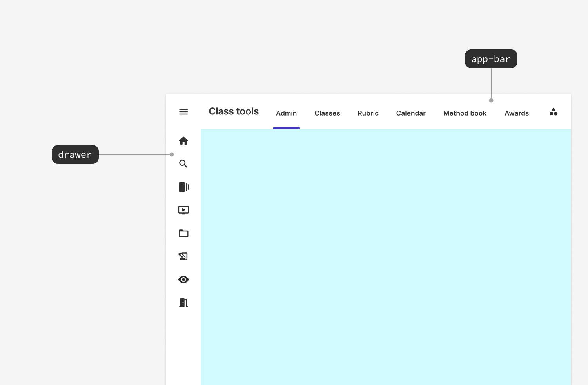Click the drawer annotation label
The width and height of the screenshot is (588, 385).
pos(75,154)
